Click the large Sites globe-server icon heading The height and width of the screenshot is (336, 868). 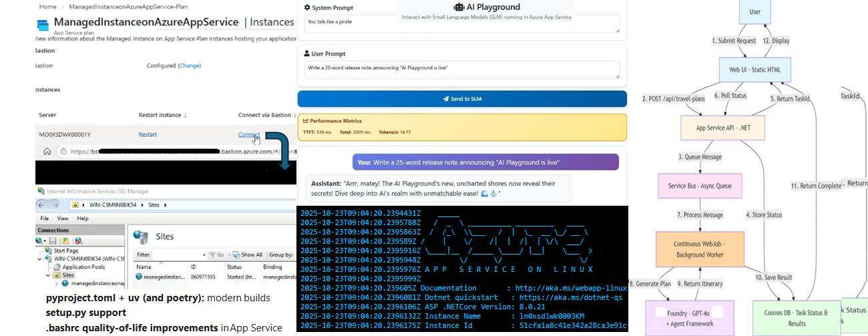[141, 237]
